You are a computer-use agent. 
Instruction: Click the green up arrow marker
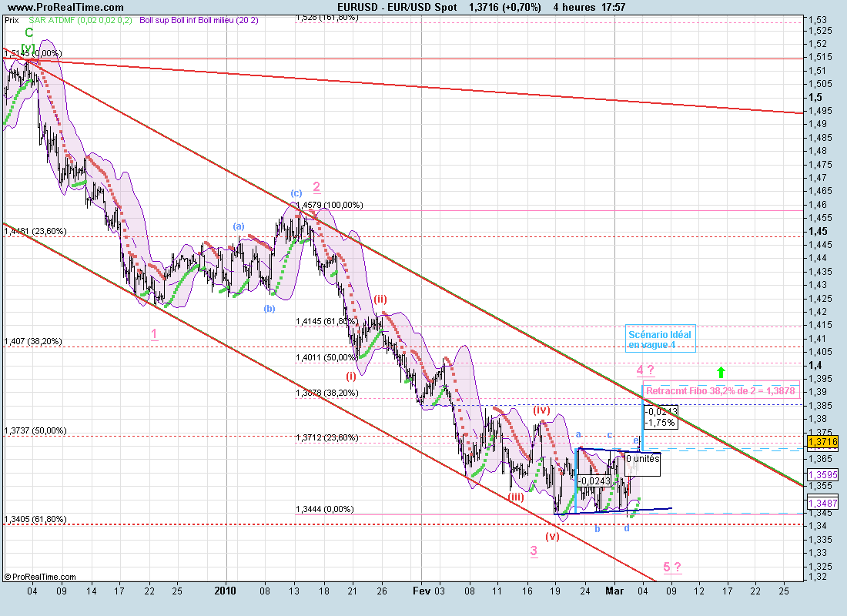pos(721,372)
